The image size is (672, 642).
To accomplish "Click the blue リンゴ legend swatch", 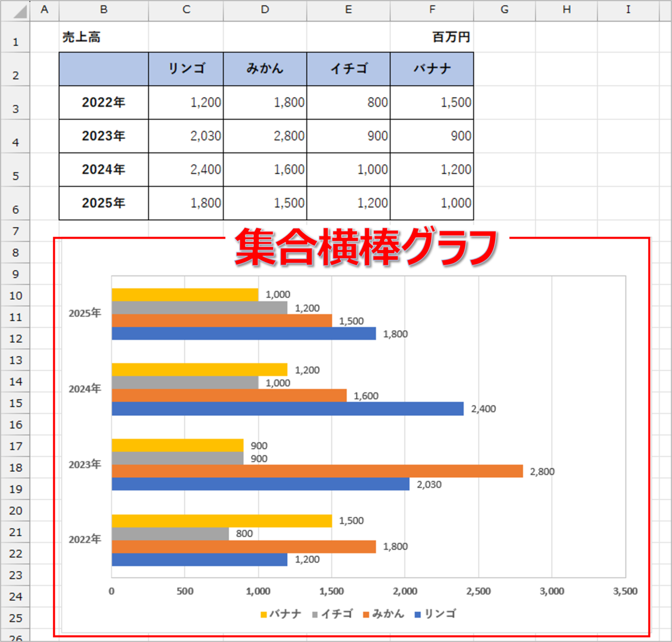I will click(x=417, y=614).
